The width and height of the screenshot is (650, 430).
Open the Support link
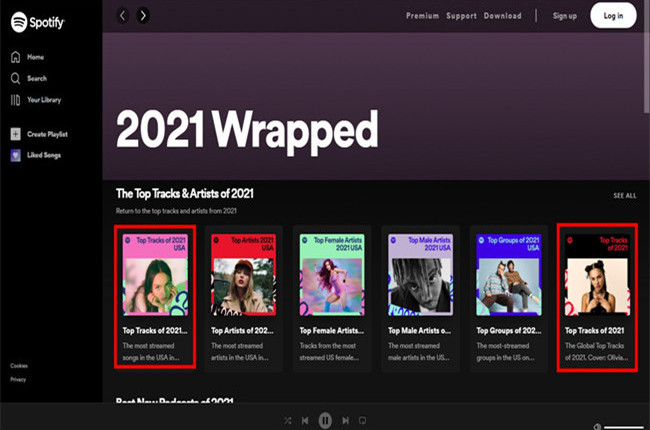point(461,16)
